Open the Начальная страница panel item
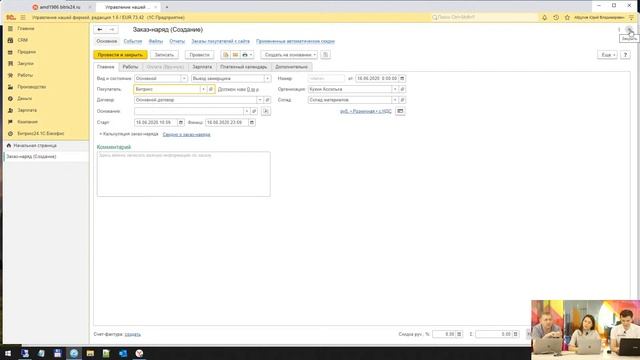The image size is (640, 360). click(x=46, y=145)
